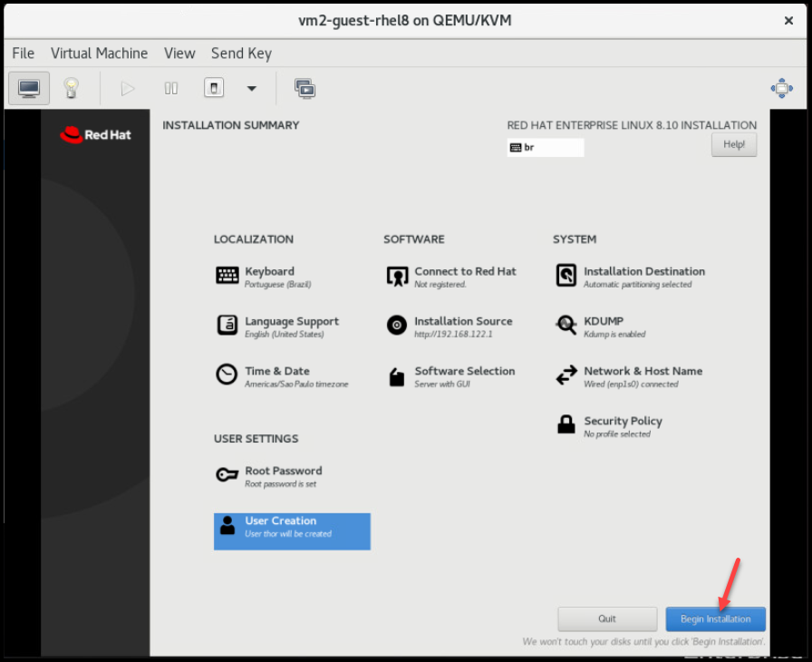Click the shut down power icon

pos(213,88)
